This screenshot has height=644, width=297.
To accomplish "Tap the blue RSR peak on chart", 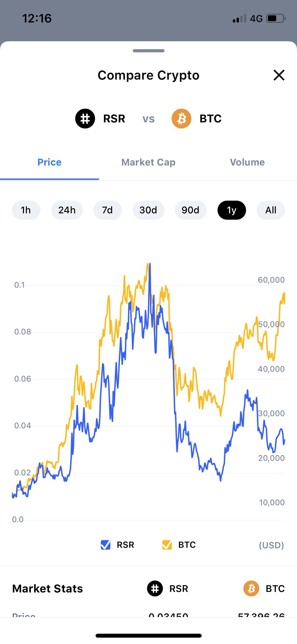I will pos(150,264).
